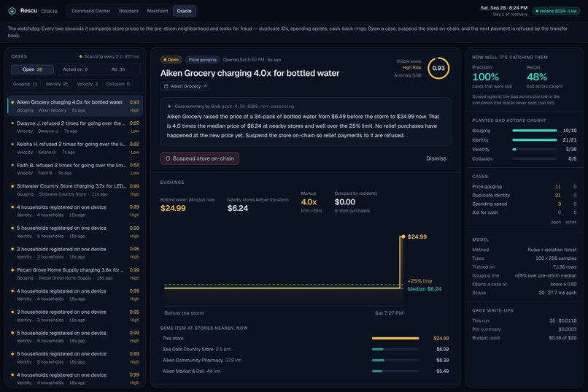Image resolution: width=588 pixels, height=392 pixels.
Task: Dismiss the Aiken Grocery case
Action: [436, 158]
